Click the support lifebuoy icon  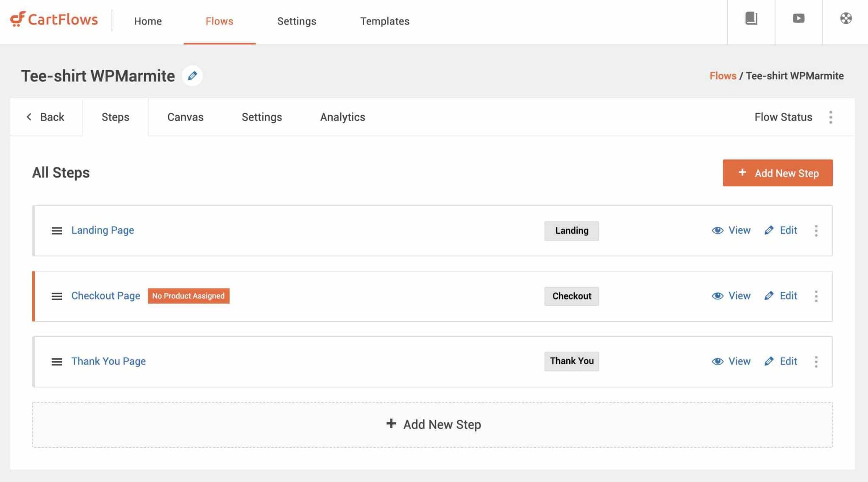846,18
